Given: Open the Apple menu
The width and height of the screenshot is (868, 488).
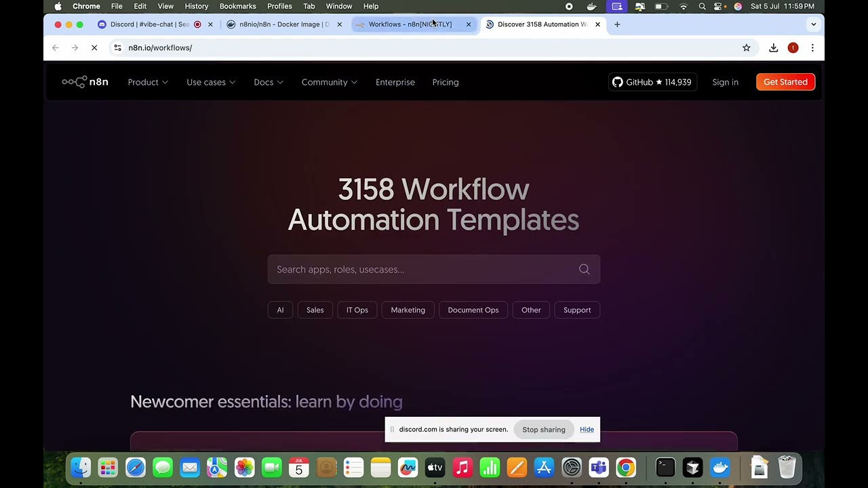Looking at the screenshot, I should pyautogui.click(x=58, y=6).
